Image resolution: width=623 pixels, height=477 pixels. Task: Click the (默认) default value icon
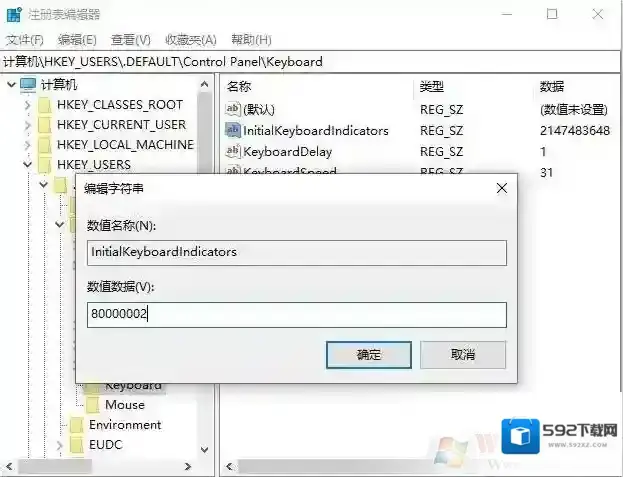click(233, 109)
